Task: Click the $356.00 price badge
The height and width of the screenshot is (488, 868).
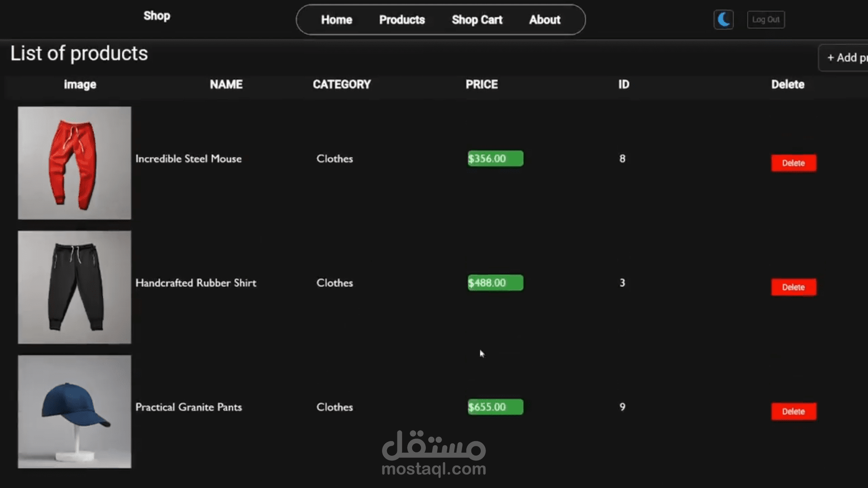Action: (495, 159)
